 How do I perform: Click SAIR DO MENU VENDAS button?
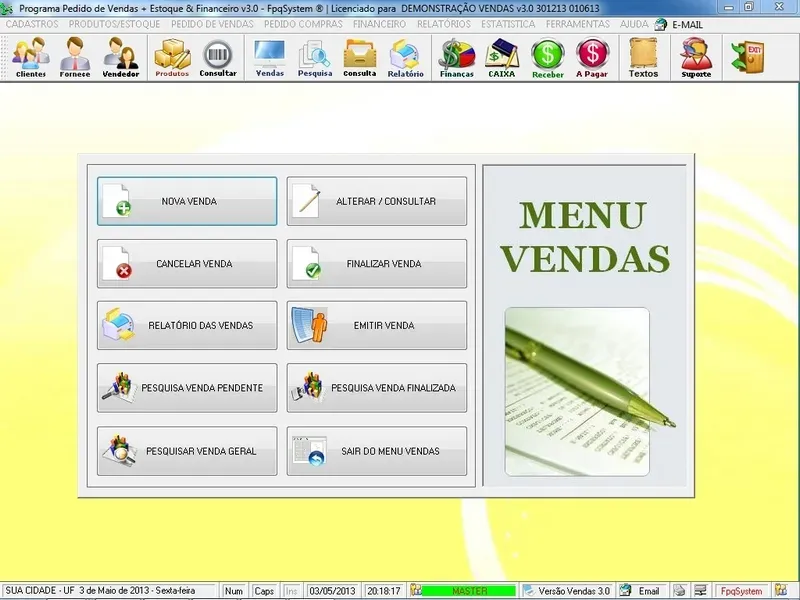click(377, 452)
